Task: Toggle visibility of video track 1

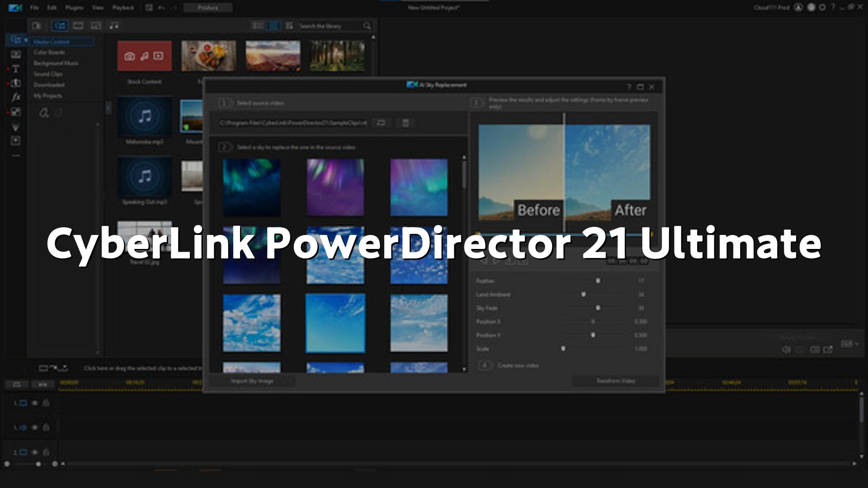Action: [x=35, y=403]
